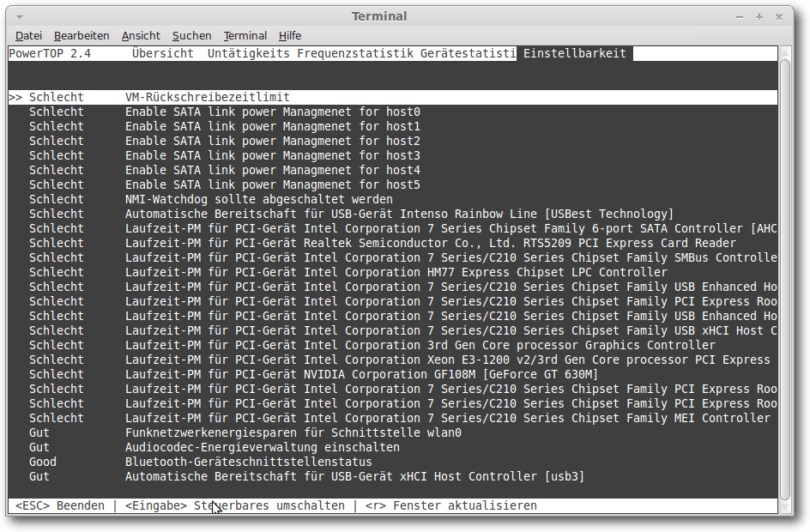Click the window menu arrow in title bar

(20, 17)
